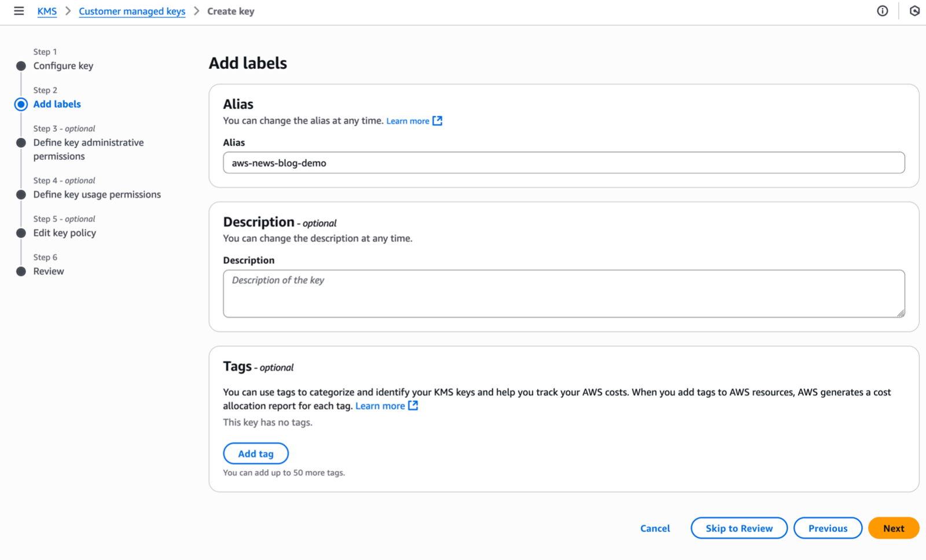Click the Description text area
Image resolution: width=926 pixels, height=560 pixels.
coord(564,293)
